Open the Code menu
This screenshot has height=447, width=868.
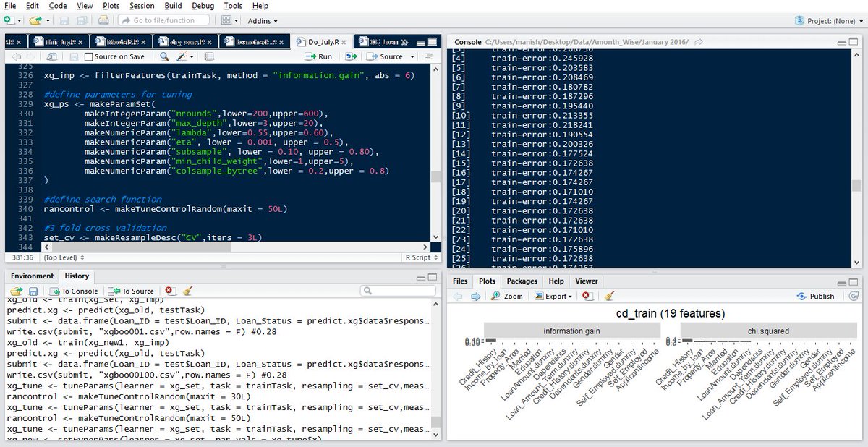[x=58, y=6]
